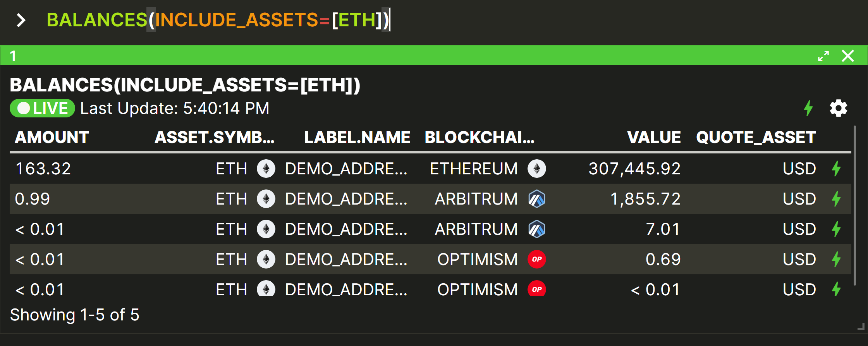
Task: Click the green lightning bolt beside settings gear
Action: pos(808,108)
